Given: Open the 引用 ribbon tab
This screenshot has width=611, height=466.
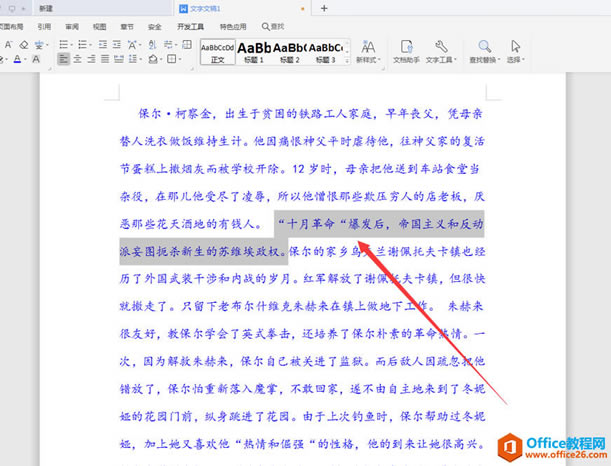Looking at the screenshot, I should click(x=44, y=26).
